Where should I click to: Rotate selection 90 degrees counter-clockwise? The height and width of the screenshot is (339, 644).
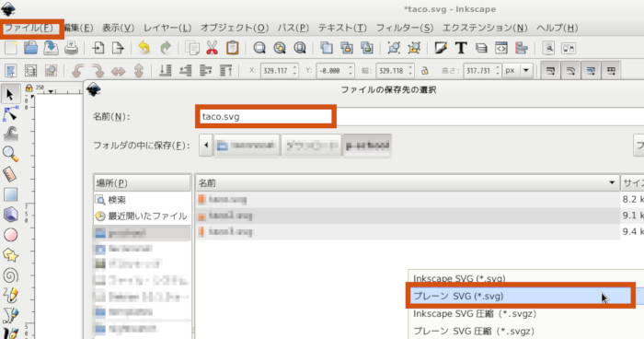(77, 71)
